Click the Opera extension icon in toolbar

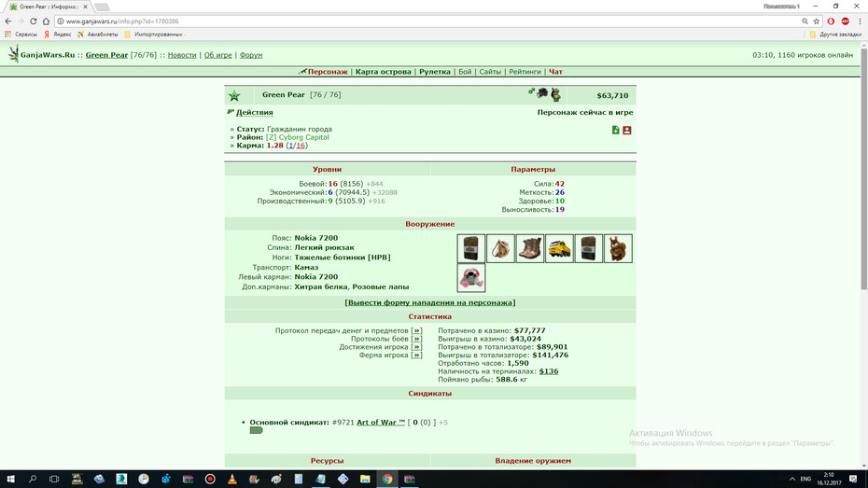coord(831,21)
